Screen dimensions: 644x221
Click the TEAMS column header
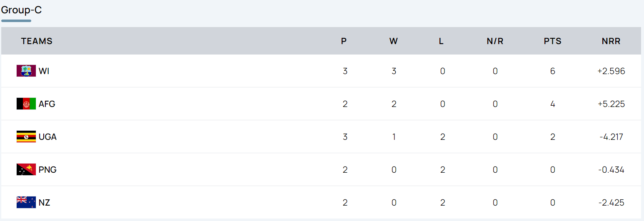click(37, 41)
